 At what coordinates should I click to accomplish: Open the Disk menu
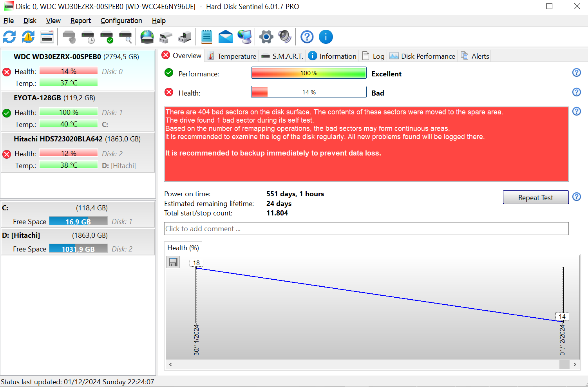tap(30, 21)
